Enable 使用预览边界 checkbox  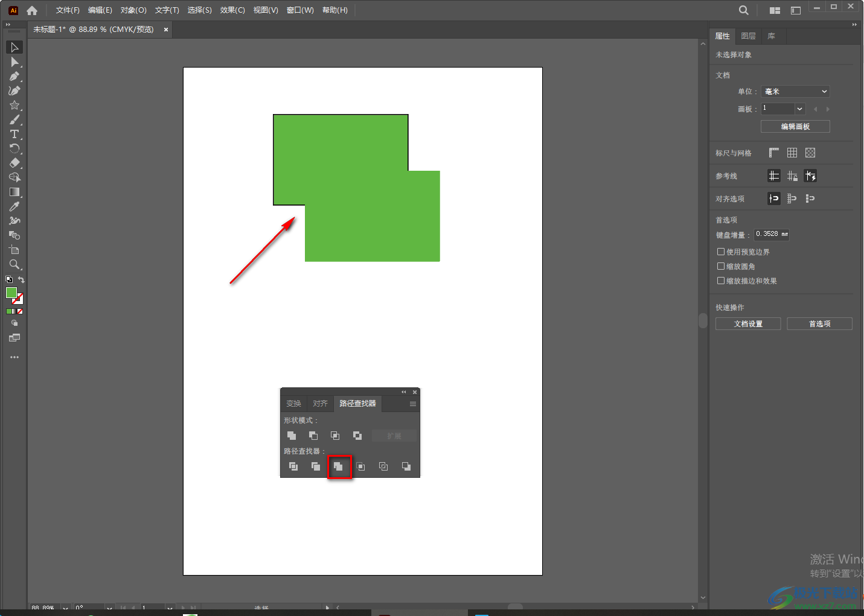point(721,252)
